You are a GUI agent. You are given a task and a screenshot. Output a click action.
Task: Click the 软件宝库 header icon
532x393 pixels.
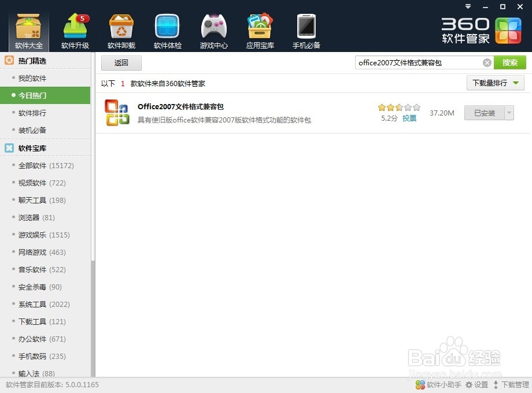(x=9, y=148)
